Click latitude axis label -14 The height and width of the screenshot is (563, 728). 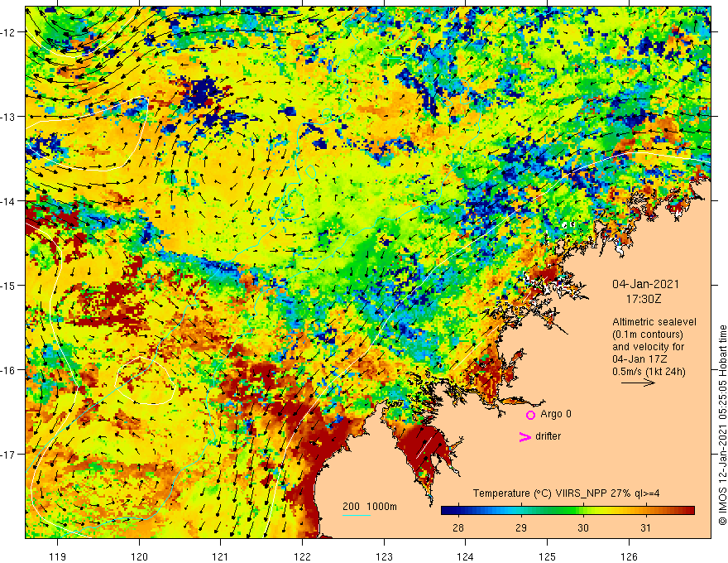[x=8, y=201]
